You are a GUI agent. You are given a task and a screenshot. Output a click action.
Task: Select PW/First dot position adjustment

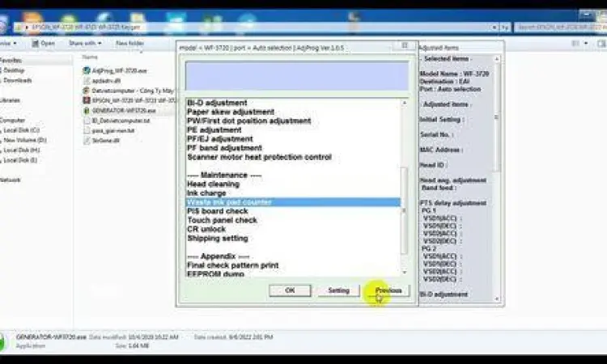tap(249, 121)
